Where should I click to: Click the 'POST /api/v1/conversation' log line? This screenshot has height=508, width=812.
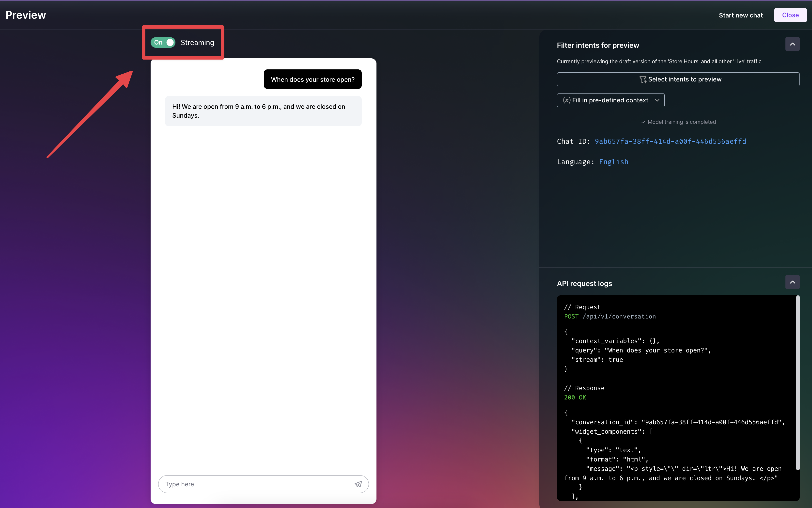coord(610,317)
